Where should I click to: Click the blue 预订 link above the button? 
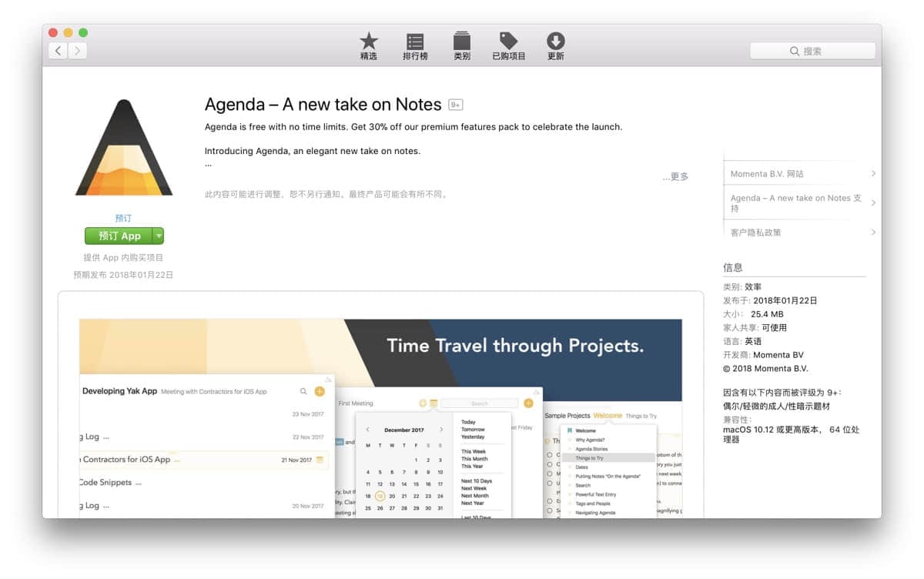pyautogui.click(x=123, y=219)
